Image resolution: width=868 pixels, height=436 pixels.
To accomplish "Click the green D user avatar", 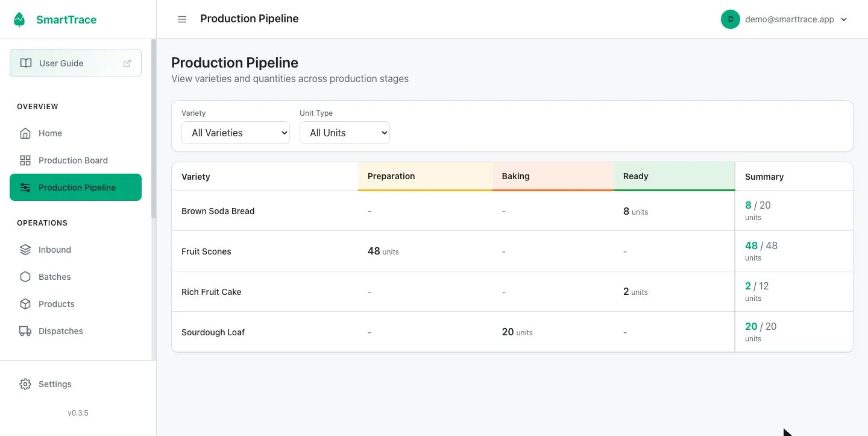I will (x=731, y=19).
